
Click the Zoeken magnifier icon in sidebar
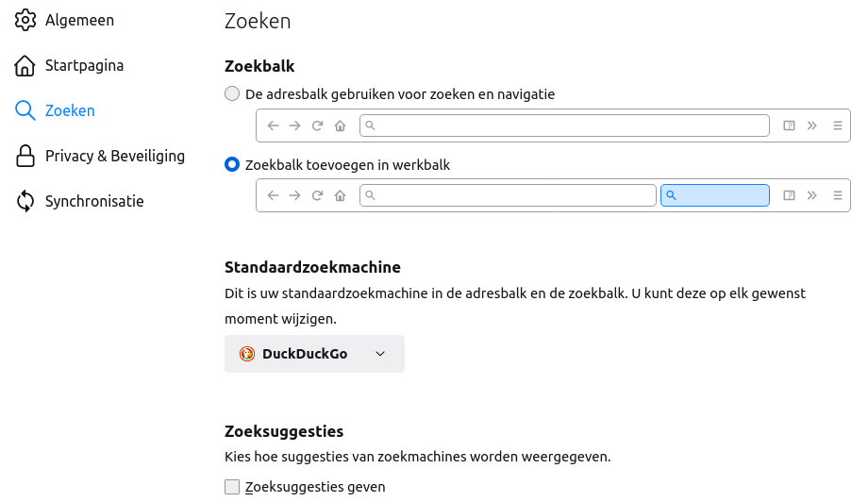25,110
